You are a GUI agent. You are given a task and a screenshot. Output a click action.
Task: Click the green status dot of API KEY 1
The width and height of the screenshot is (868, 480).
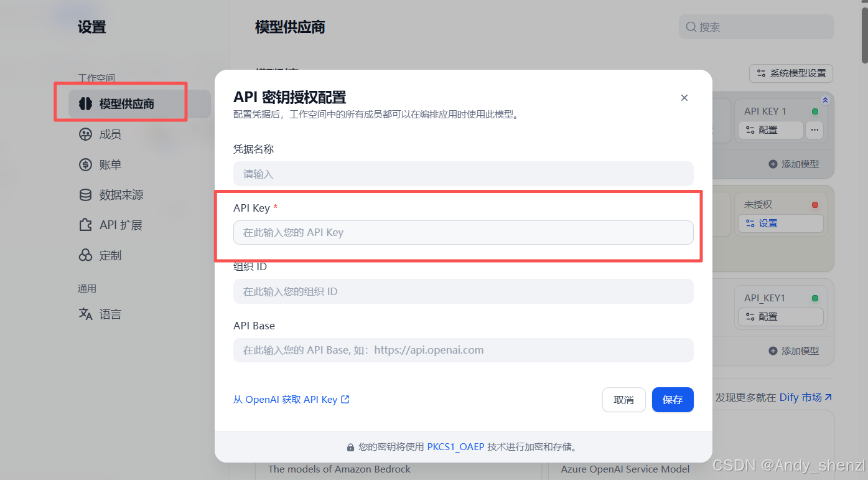pos(815,111)
